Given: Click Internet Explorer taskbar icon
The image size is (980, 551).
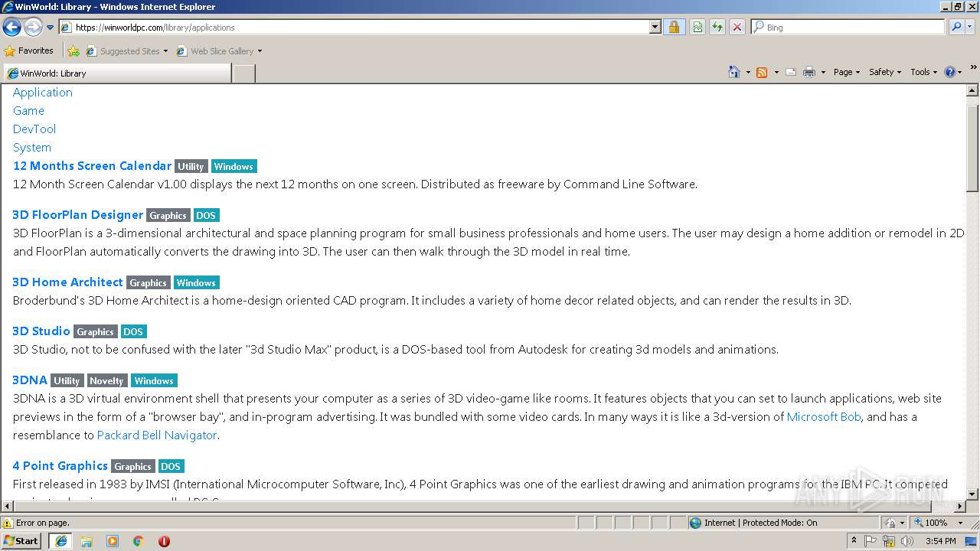Looking at the screenshot, I should (60, 541).
